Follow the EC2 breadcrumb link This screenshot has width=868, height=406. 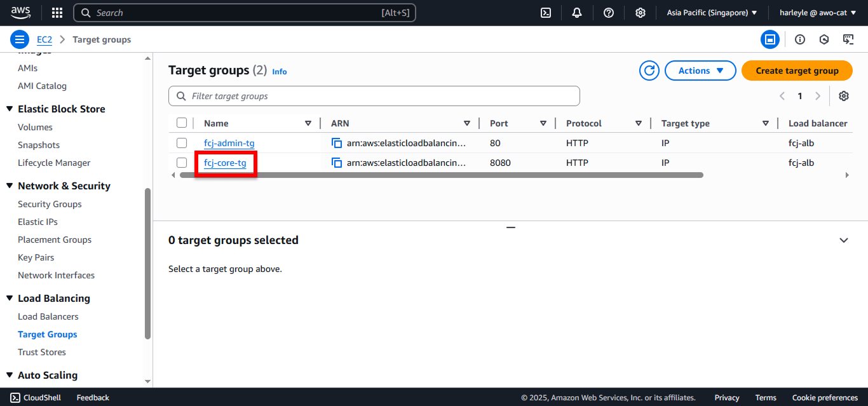[44, 39]
